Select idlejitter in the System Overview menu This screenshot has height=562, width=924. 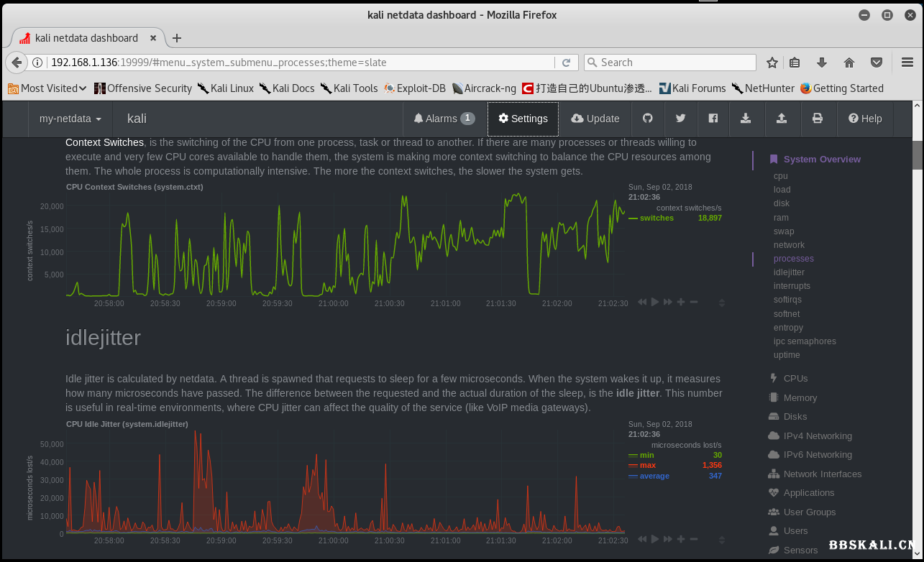[x=789, y=272]
